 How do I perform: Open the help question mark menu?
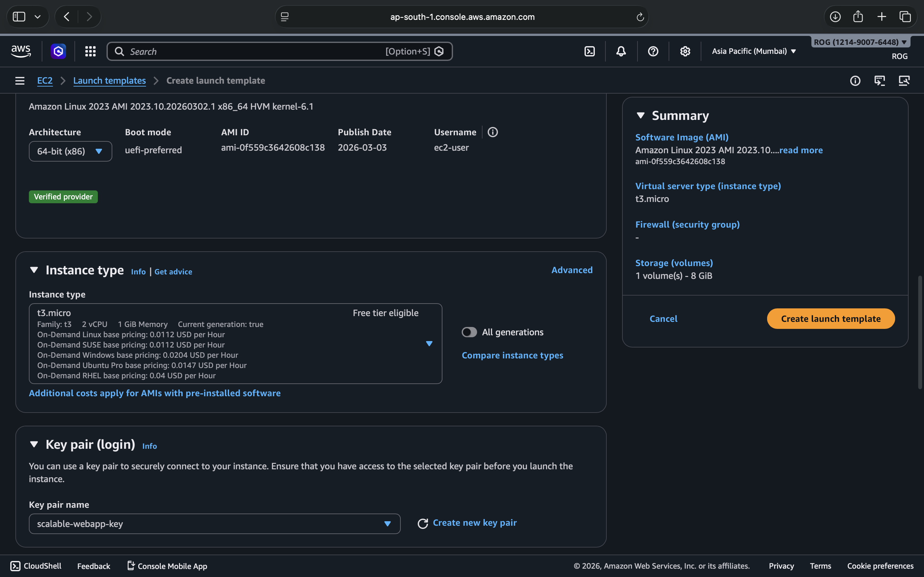pyautogui.click(x=653, y=51)
